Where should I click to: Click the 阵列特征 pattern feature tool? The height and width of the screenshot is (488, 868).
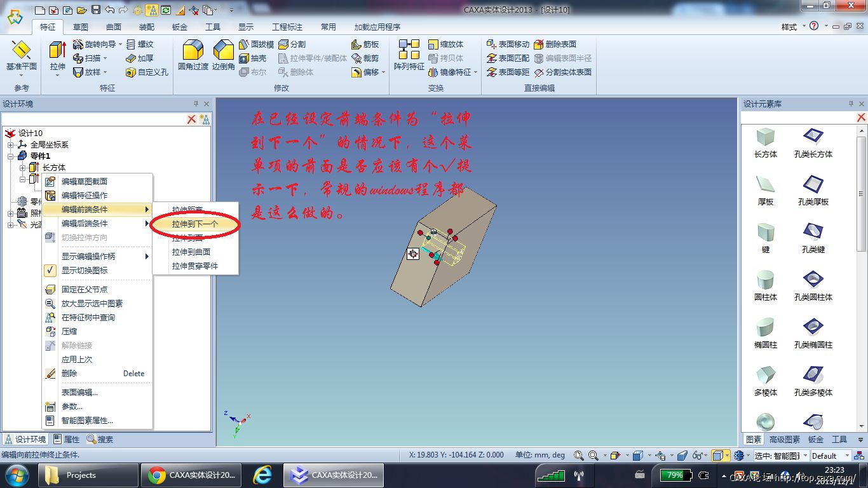pyautogui.click(x=409, y=56)
